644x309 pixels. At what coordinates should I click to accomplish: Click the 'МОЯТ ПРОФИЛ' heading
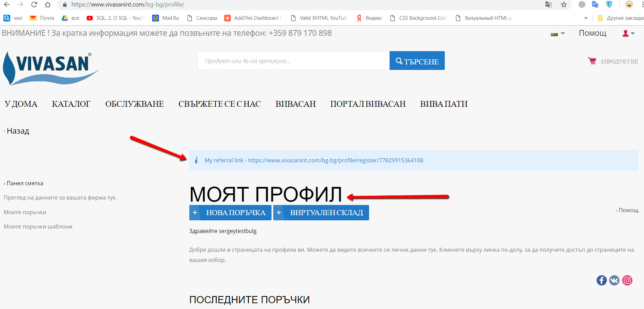[x=266, y=194]
